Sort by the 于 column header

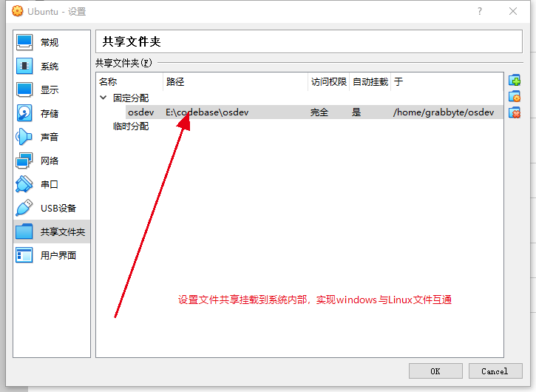point(447,82)
